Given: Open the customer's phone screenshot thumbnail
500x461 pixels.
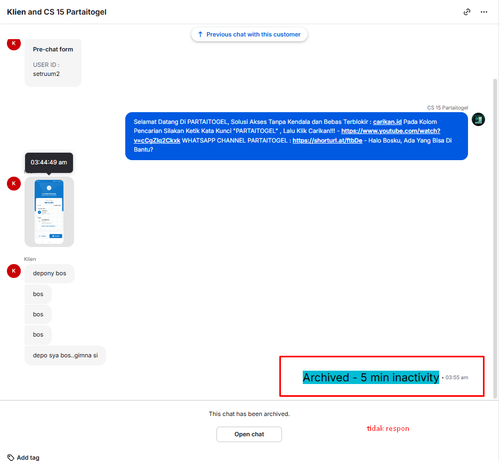Looking at the screenshot, I should coord(49,212).
